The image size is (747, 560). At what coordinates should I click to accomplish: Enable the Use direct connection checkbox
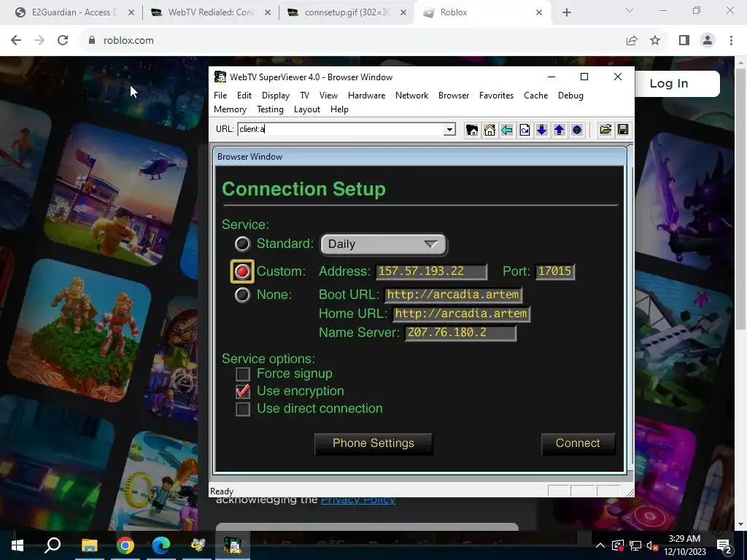(243, 409)
